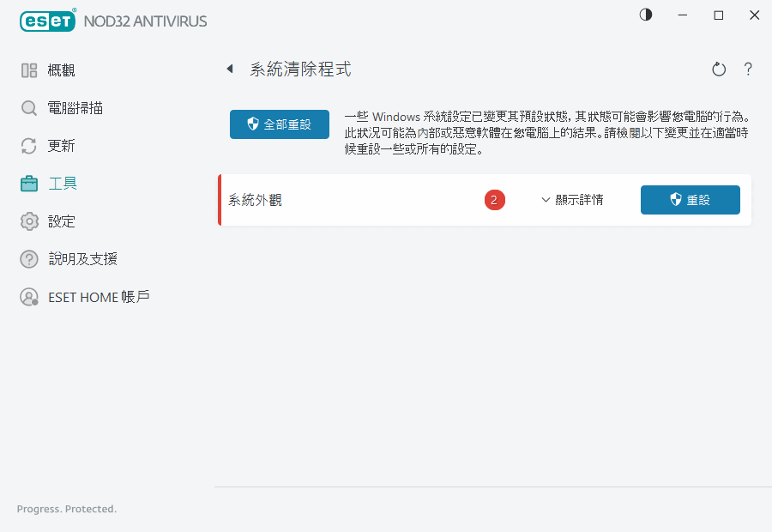Click the Windows 系統設定 description paragraph
The image size is (772, 532).
[547, 133]
